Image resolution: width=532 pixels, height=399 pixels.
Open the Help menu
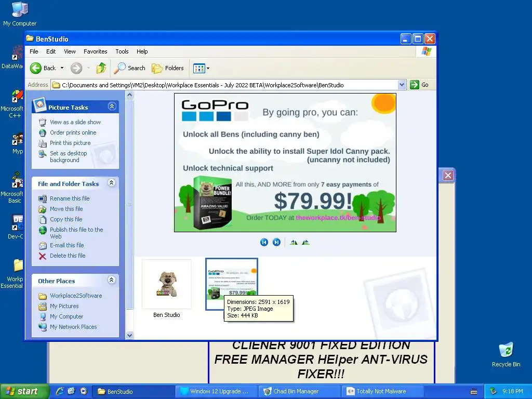(x=142, y=51)
